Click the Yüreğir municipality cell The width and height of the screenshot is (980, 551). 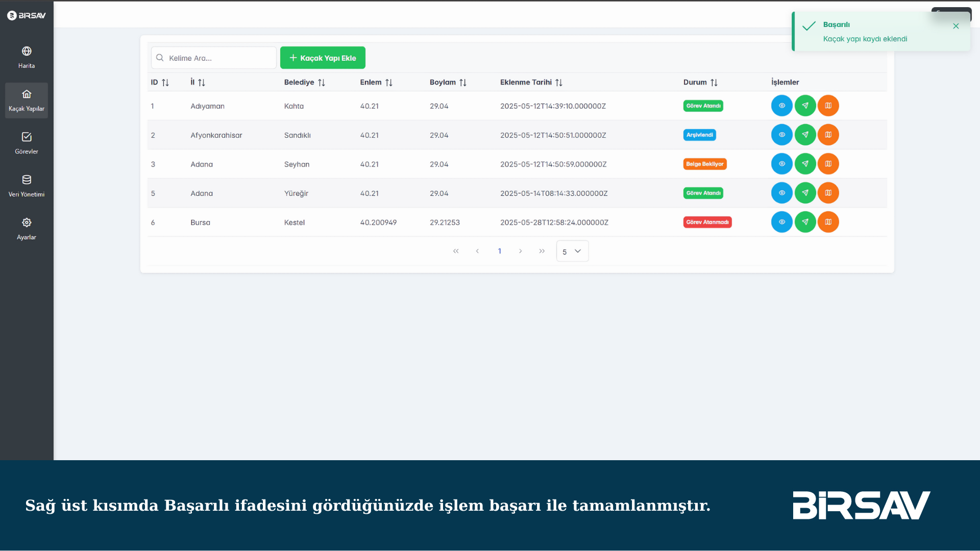coord(296,193)
